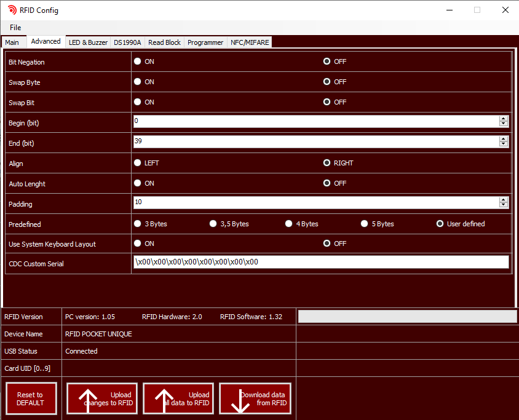Choose the 4 Bytes predefined option
The image size is (519, 420).
288,224
